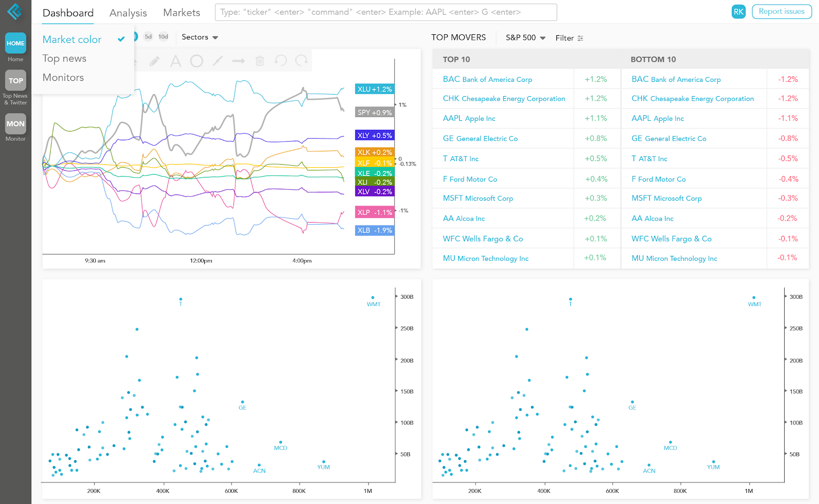Image resolution: width=819 pixels, height=504 pixels.
Task: Click GE General Electric Co in Top 10
Action: [x=480, y=139]
